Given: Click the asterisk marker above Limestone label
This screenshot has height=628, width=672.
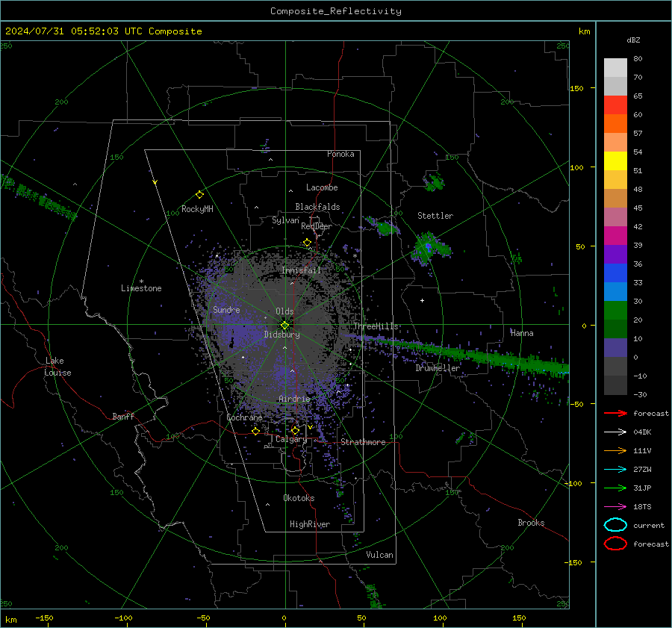Looking at the screenshot, I should 141,282.
